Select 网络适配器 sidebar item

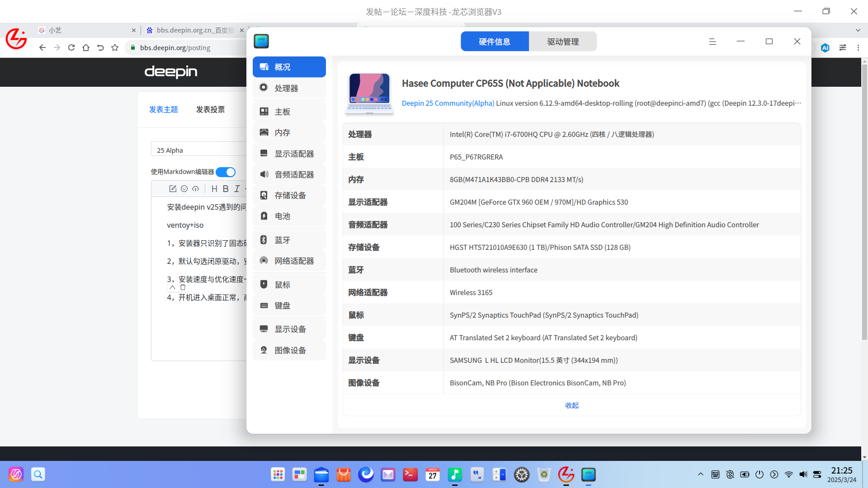pos(289,261)
